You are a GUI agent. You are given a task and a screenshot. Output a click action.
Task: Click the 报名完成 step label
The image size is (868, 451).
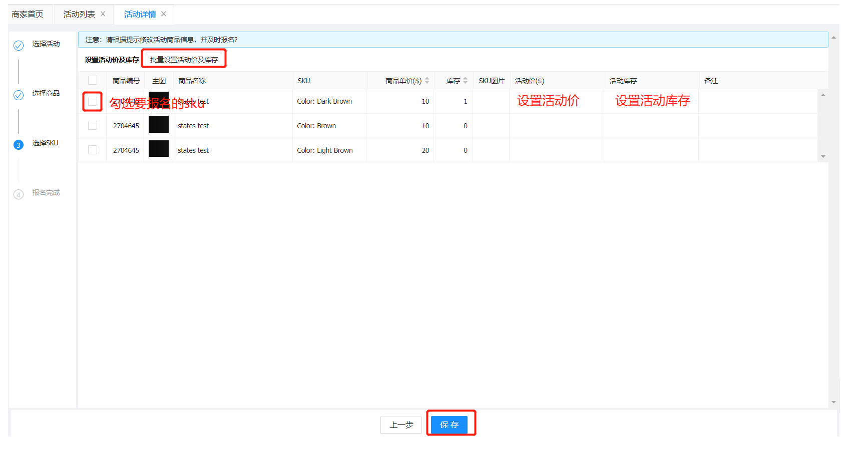(x=46, y=192)
